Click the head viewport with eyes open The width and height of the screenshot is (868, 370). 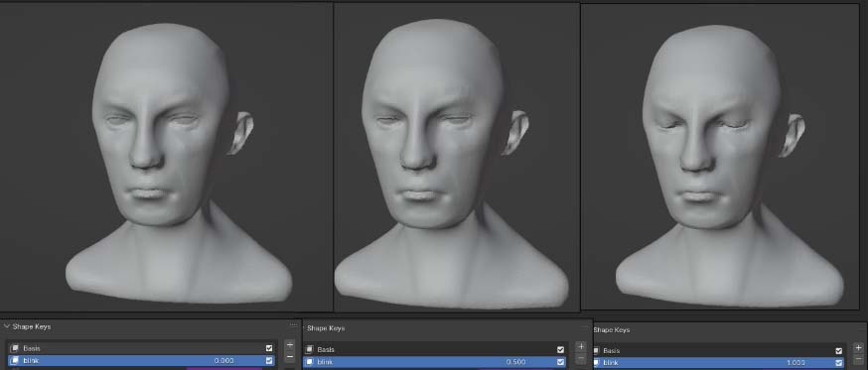(166, 158)
